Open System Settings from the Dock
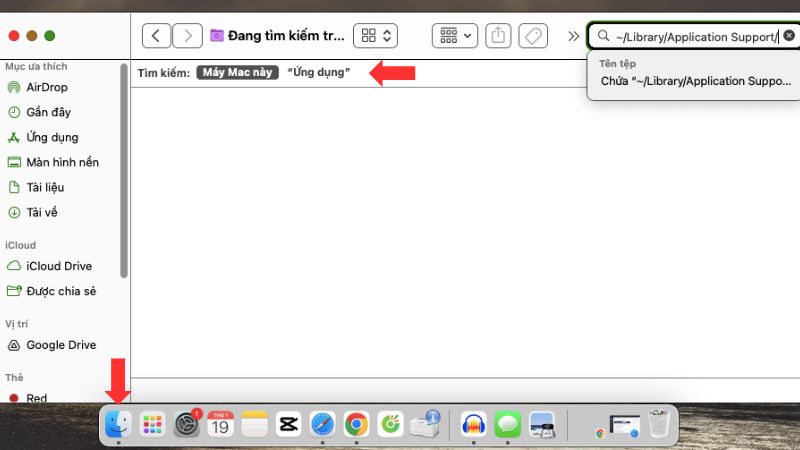800x450 pixels. tap(187, 424)
